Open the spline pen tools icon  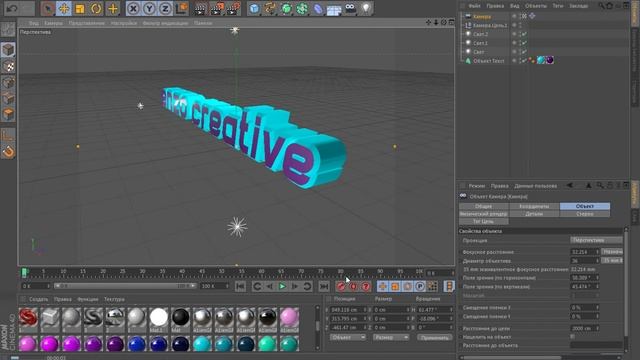coord(270,9)
